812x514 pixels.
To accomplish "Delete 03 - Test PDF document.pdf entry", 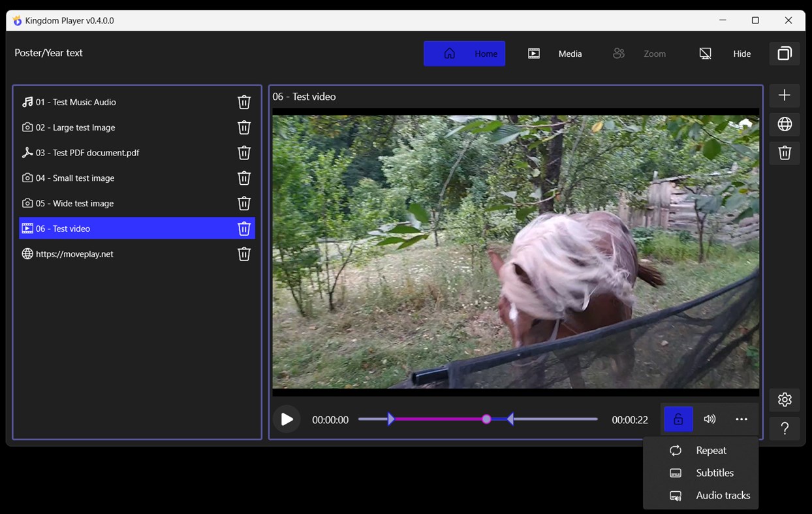I will 244,153.
